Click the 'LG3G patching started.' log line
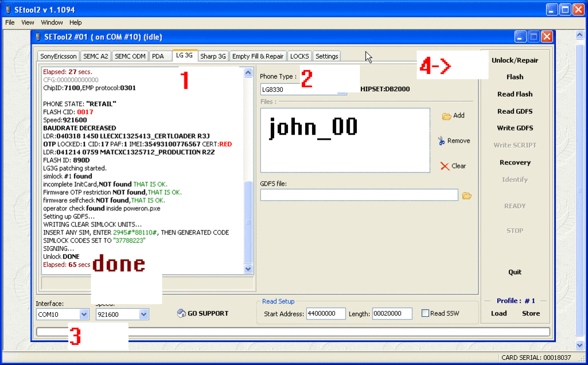This screenshot has height=365, width=588. pyautogui.click(x=75, y=168)
